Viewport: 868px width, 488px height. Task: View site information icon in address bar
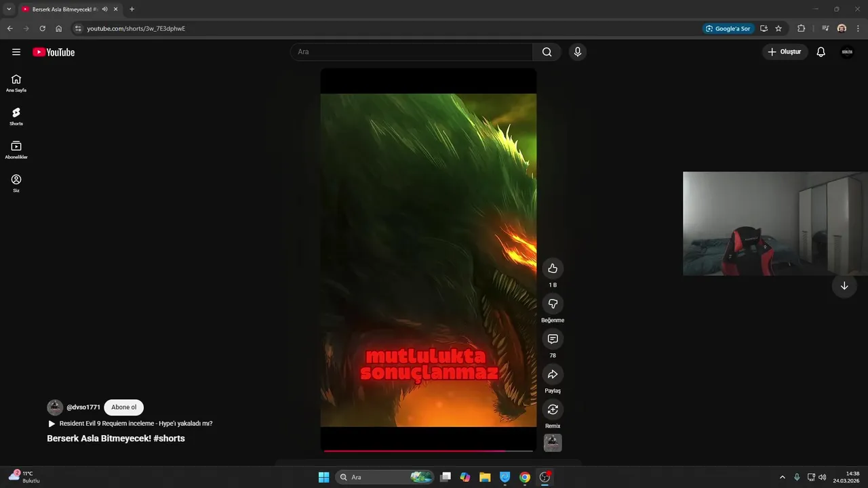pos(78,28)
